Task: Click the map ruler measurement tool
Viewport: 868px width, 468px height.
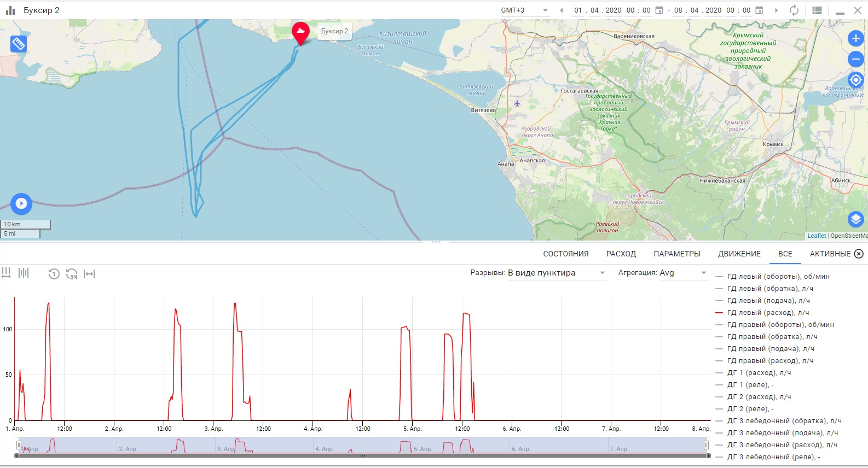Action: pyautogui.click(x=18, y=44)
